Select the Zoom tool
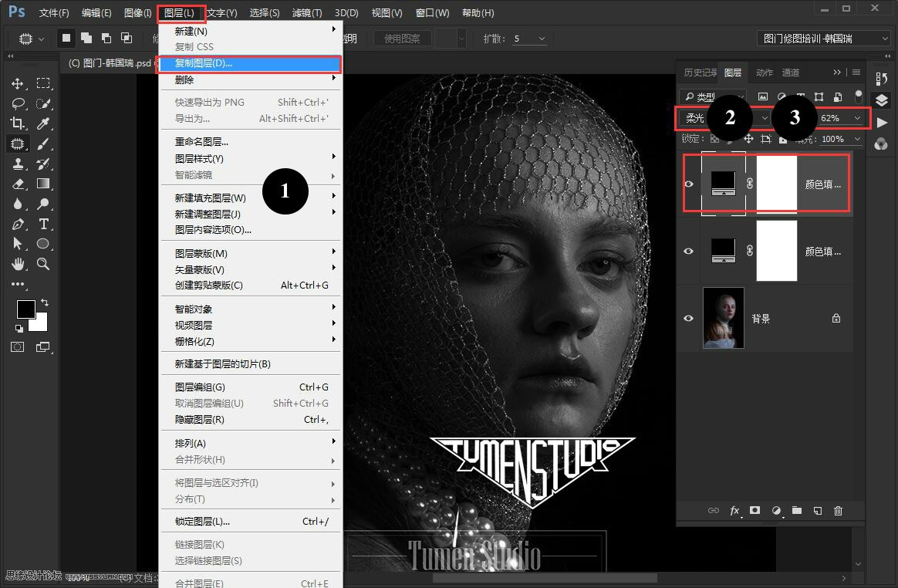Viewport: 898px width, 588px height. point(43,264)
